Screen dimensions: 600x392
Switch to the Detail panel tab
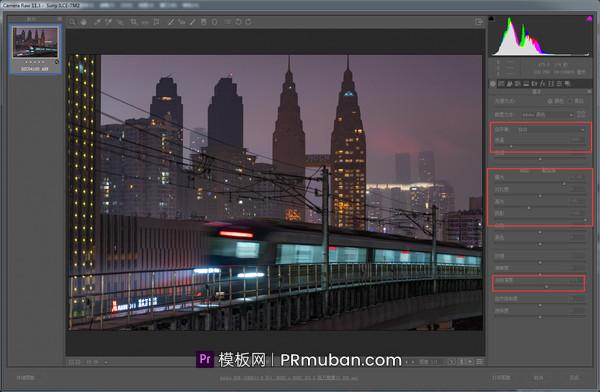tap(509, 83)
